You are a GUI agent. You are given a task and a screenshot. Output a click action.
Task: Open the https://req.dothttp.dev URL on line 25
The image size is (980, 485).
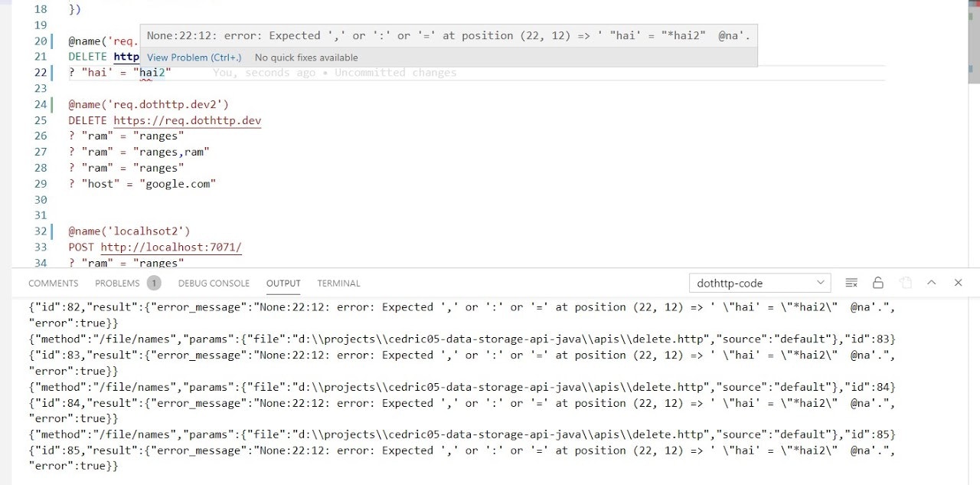point(188,120)
